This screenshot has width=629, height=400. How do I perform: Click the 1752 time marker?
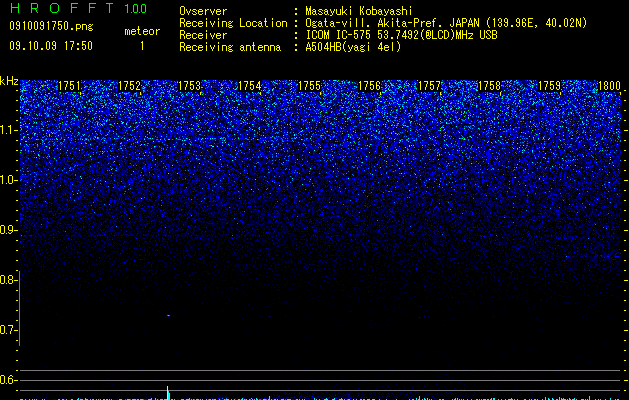point(129,86)
